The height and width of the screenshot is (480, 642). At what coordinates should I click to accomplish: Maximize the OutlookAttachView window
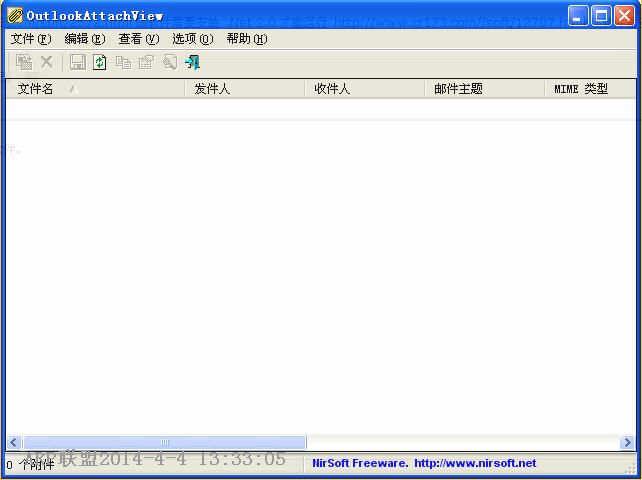[601, 16]
